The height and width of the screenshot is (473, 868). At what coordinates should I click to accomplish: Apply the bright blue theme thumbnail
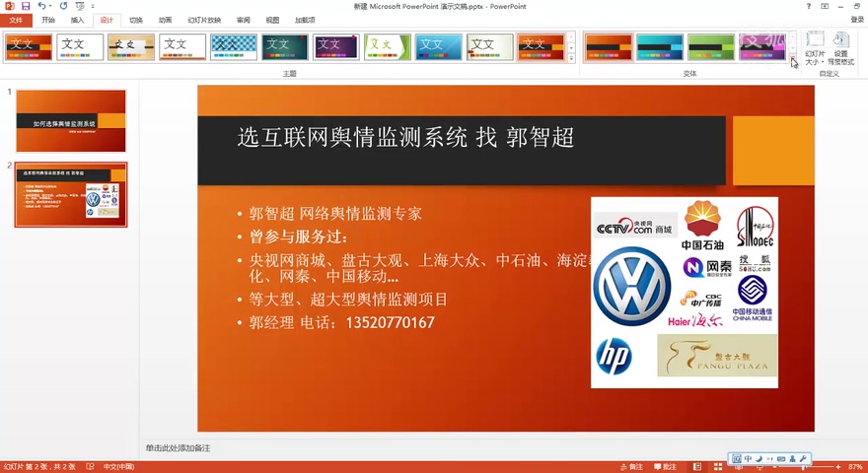click(438, 47)
